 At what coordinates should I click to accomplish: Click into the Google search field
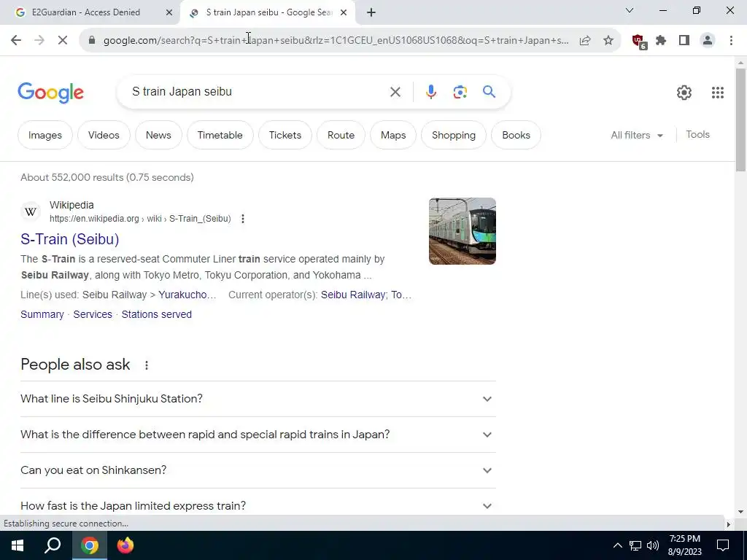258,91
